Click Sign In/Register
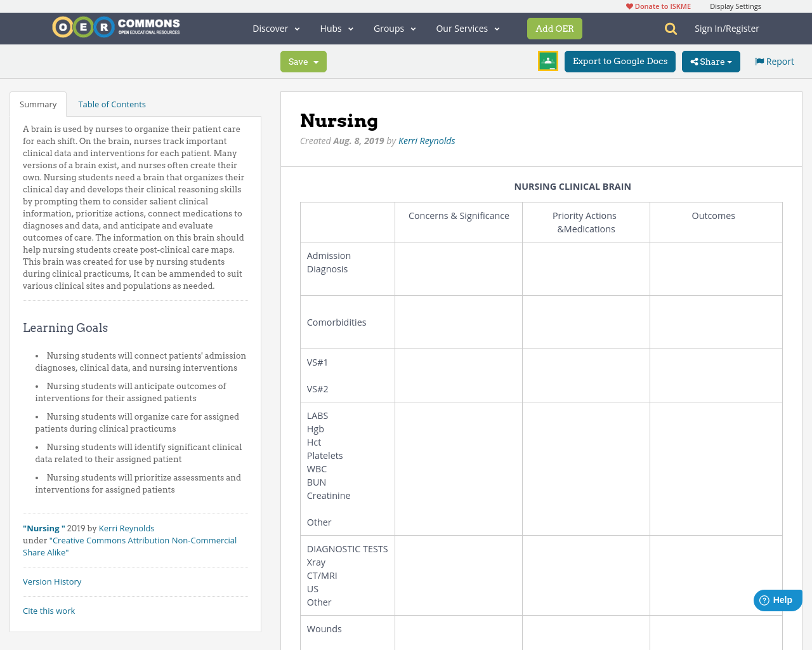 (x=726, y=28)
